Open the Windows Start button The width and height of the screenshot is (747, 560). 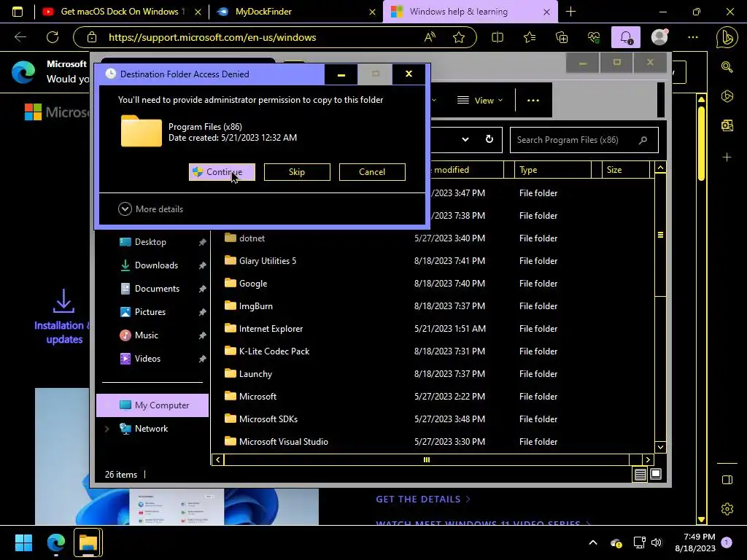click(23, 542)
